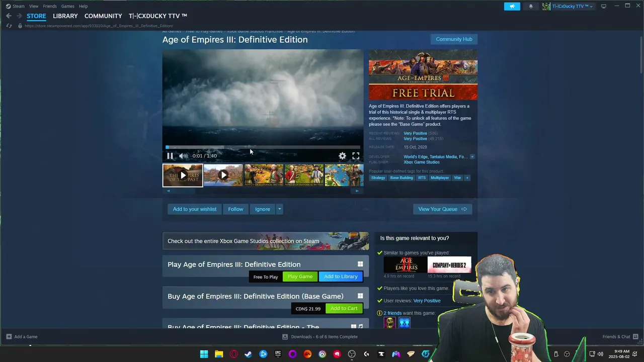This screenshot has width=644, height=362.
Task: Open Xbox Game Studios collection banner
Action: (x=266, y=241)
